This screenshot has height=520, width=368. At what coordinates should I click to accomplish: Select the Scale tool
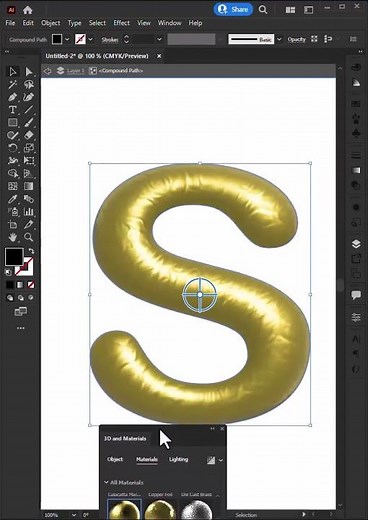coord(29,148)
